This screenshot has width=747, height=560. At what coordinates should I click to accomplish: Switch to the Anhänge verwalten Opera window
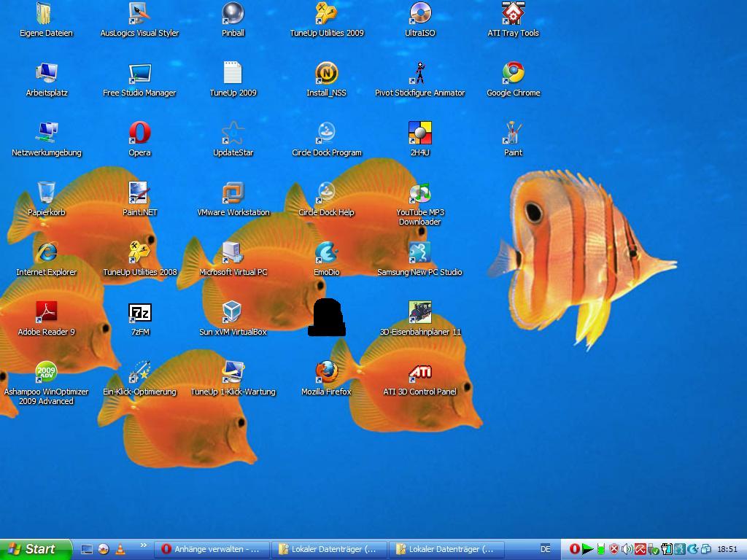212,549
